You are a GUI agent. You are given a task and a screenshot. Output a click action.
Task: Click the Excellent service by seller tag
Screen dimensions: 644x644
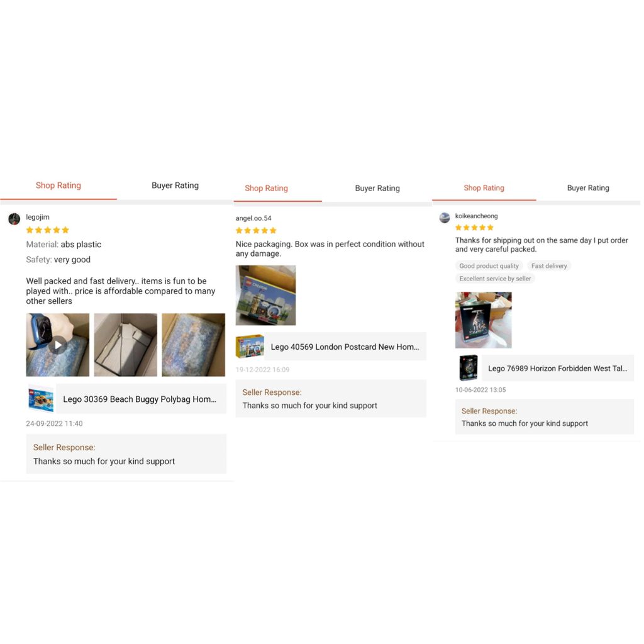pos(495,279)
